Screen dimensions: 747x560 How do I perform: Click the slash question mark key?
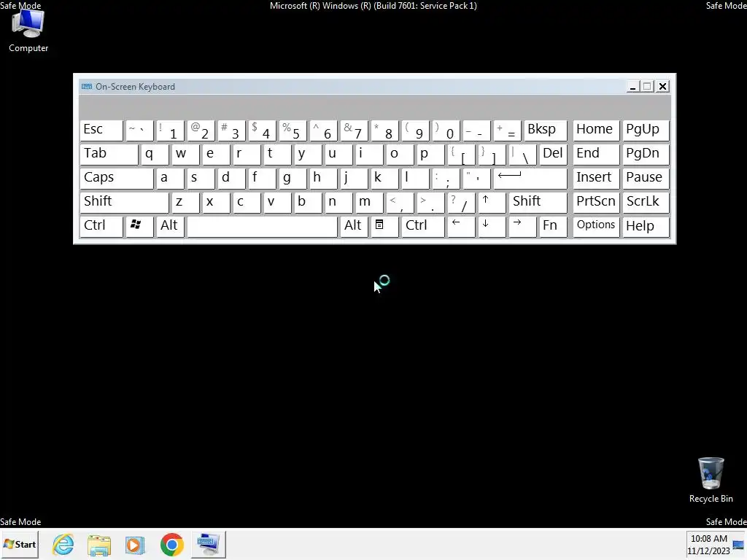[461, 202]
